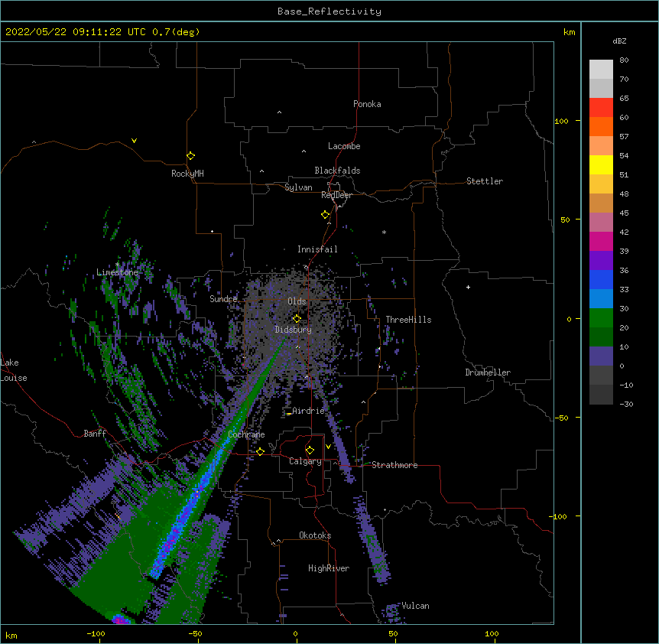Click the -30 value in dBZ legend
The image size is (659, 644).
(x=626, y=405)
